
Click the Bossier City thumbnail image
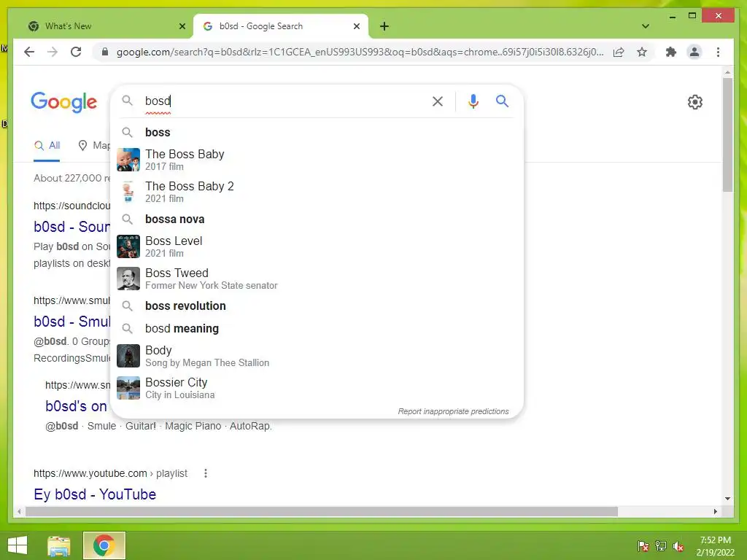tap(128, 388)
